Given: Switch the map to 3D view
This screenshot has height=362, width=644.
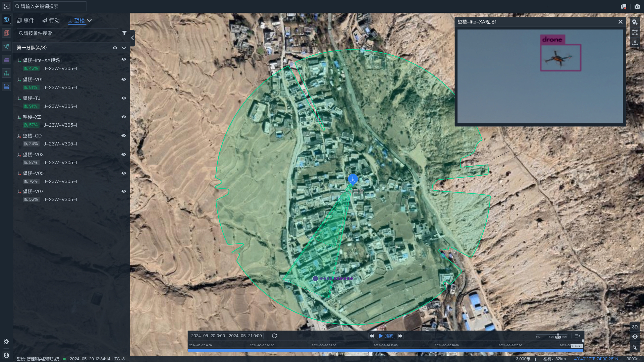Looking at the screenshot, I should click(x=635, y=327).
